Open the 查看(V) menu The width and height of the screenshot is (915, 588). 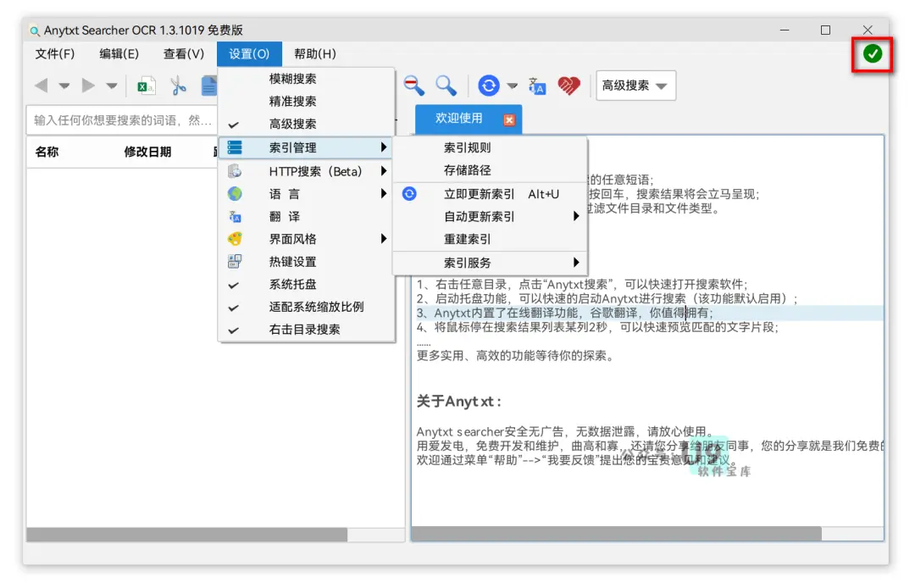(x=184, y=53)
